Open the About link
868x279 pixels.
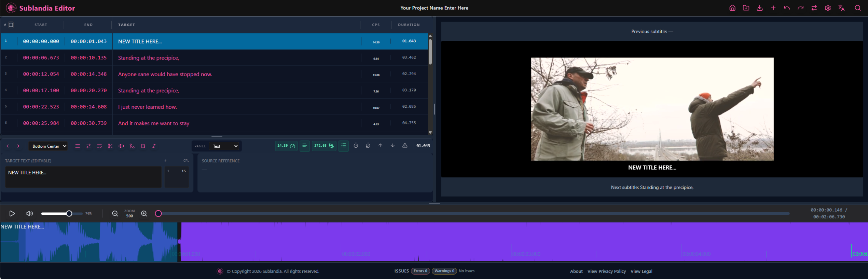pyautogui.click(x=576, y=271)
